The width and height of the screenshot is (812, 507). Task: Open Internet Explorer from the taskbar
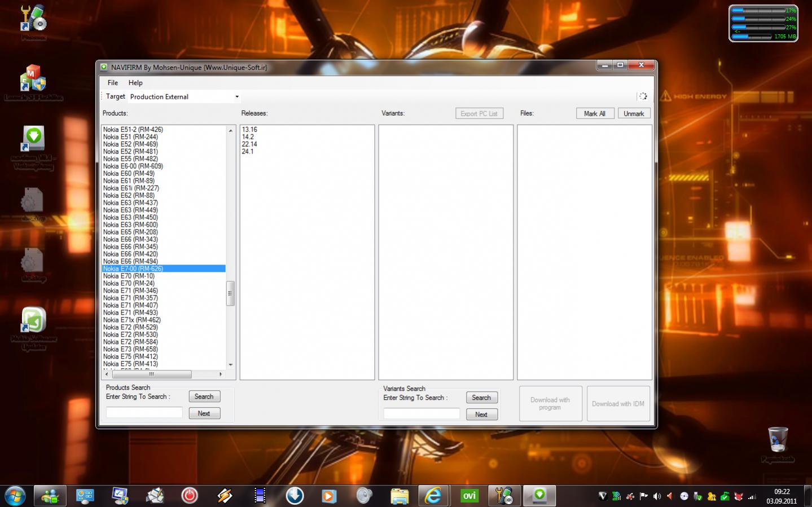click(x=433, y=496)
